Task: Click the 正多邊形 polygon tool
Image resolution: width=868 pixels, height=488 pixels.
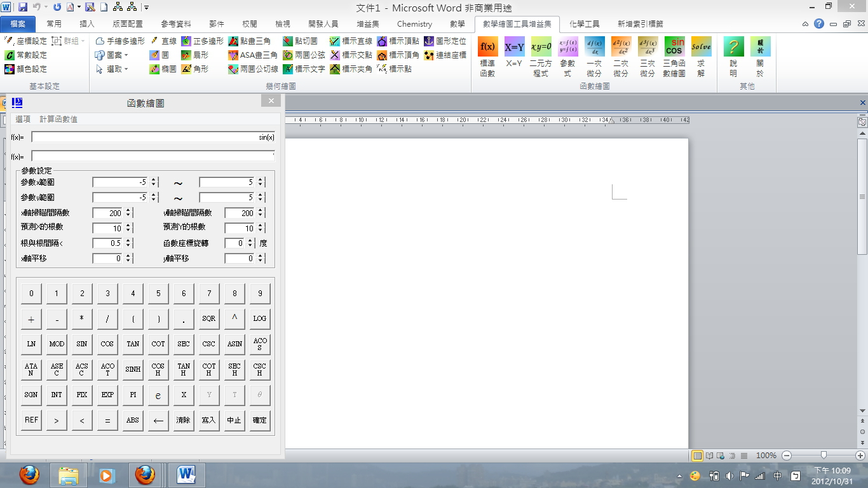Action: click(203, 41)
